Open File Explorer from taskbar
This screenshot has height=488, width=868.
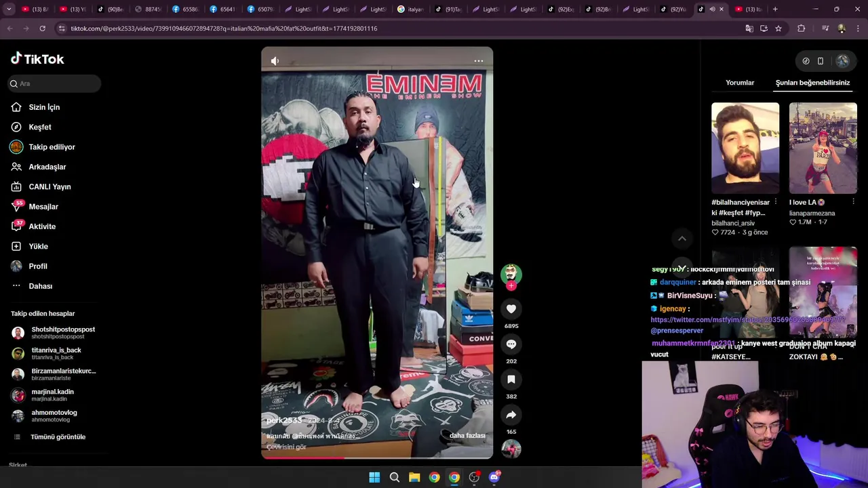414,477
